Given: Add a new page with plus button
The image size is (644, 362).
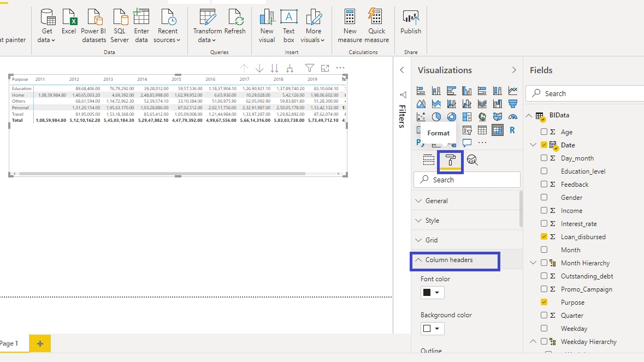Looking at the screenshot, I should click(x=40, y=343).
